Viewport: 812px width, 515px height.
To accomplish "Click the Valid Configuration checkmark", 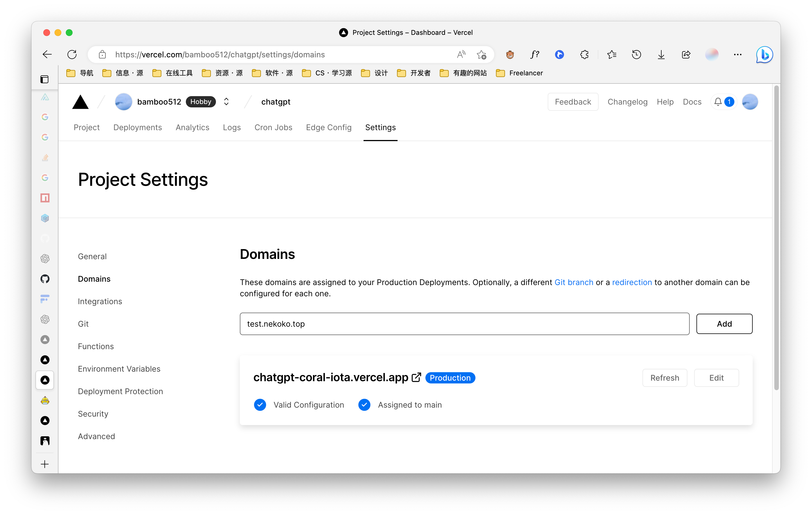I will 260,405.
